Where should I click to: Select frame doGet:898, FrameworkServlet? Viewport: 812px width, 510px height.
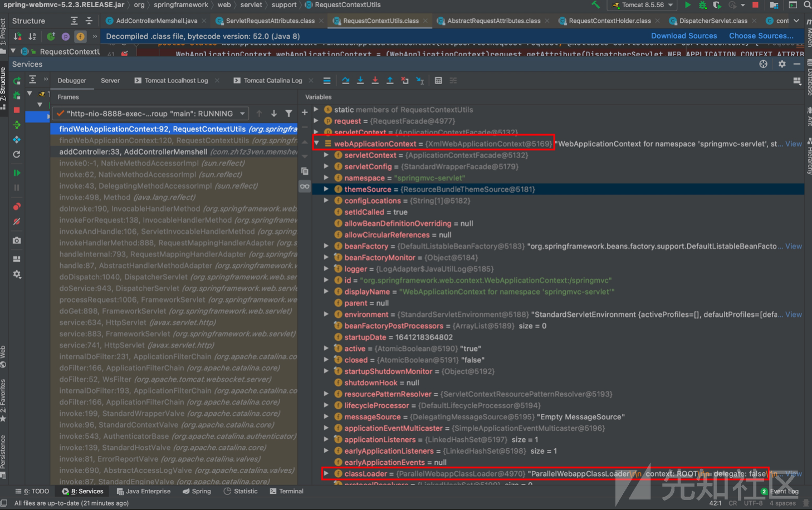(175, 311)
